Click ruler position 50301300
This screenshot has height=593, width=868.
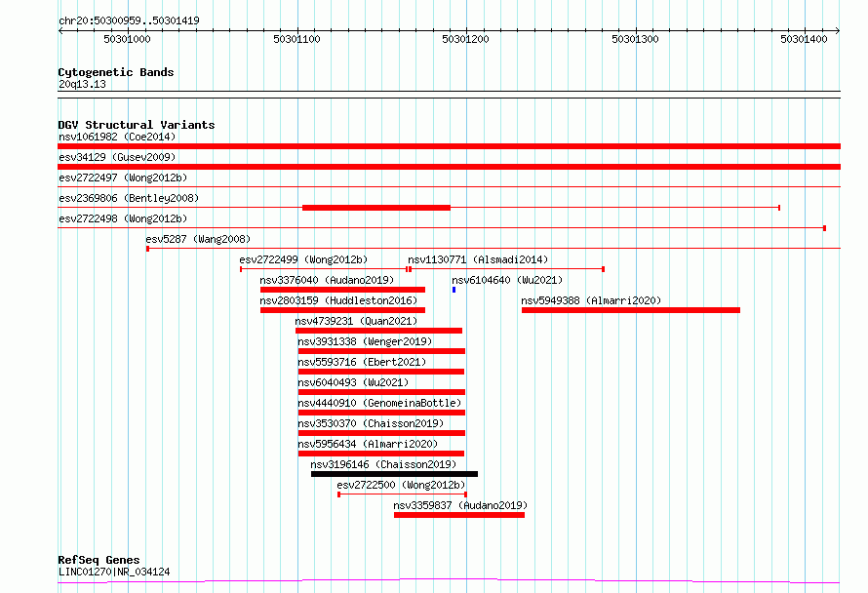pyautogui.click(x=635, y=39)
